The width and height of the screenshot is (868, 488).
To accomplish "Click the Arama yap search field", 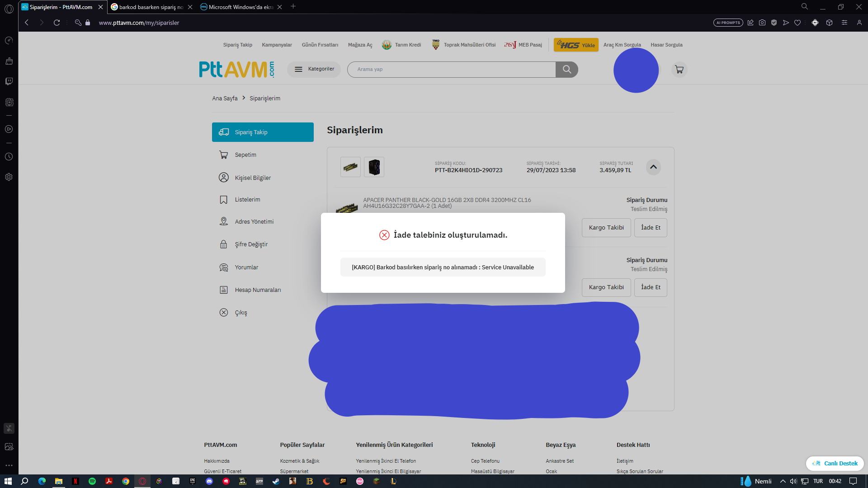I will pyautogui.click(x=451, y=70).
